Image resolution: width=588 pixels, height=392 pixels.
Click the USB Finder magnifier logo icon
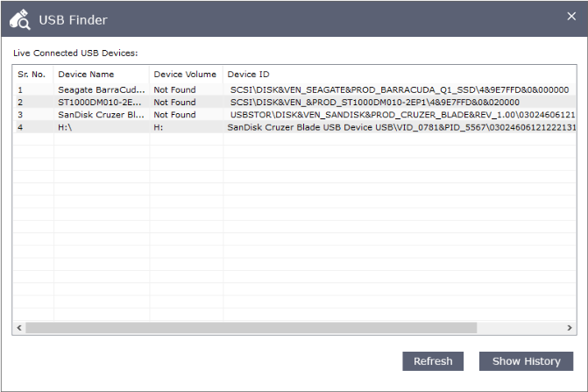(x=19, y=18)
